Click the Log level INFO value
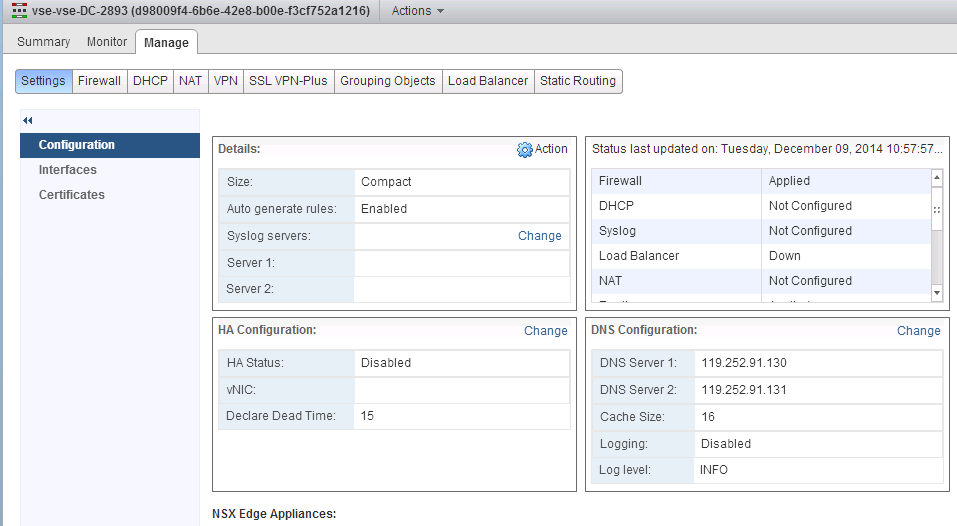Viewport: 957px width, 526px height. point(713,470)
